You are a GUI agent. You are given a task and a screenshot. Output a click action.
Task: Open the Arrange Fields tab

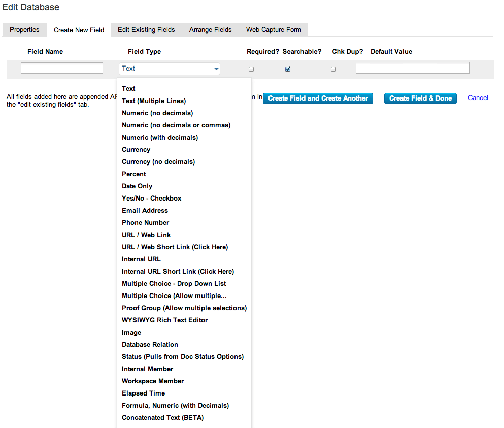(x=210, y=29)
